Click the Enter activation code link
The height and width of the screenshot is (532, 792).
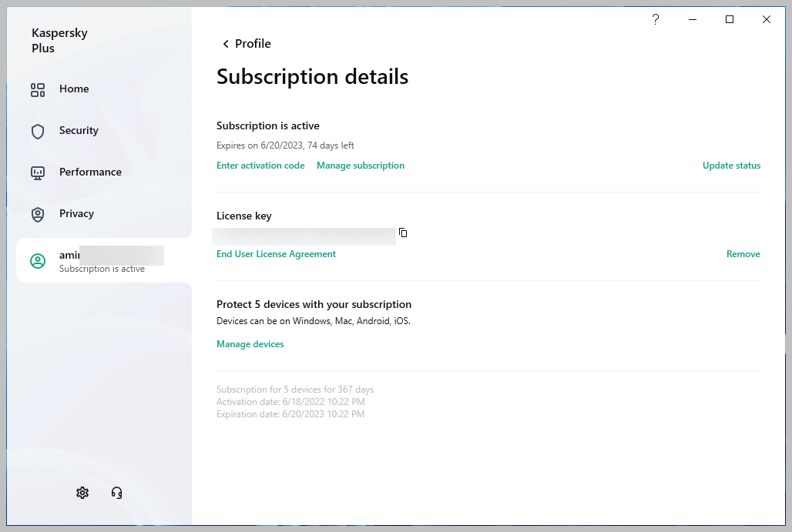point(260,166)
